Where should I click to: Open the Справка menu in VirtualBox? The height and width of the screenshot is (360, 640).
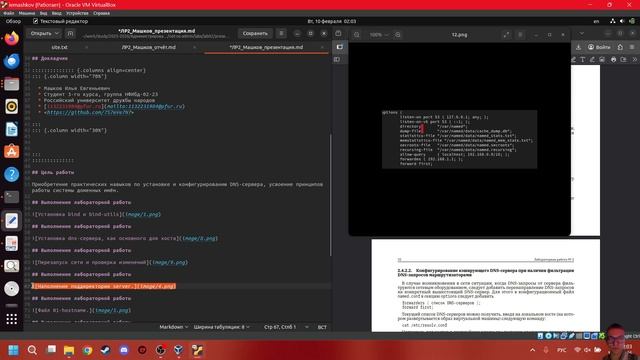tap(101, 13)
